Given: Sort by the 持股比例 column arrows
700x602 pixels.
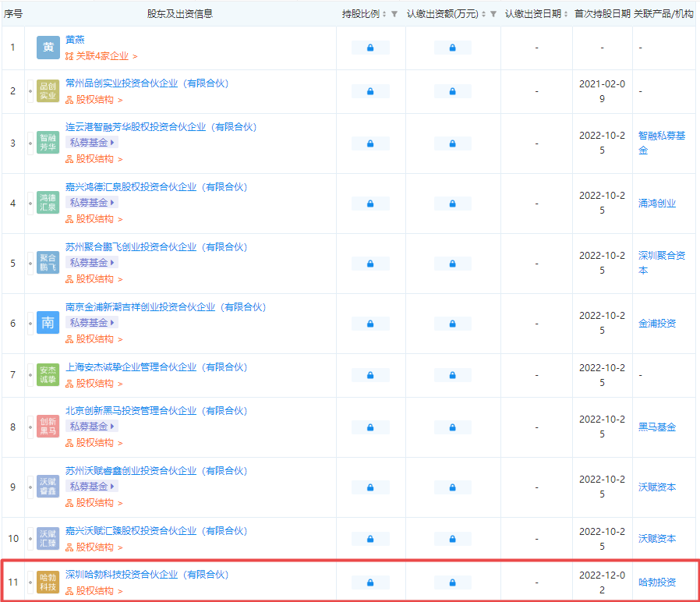Looking at the screenshot, I should 384,14.
